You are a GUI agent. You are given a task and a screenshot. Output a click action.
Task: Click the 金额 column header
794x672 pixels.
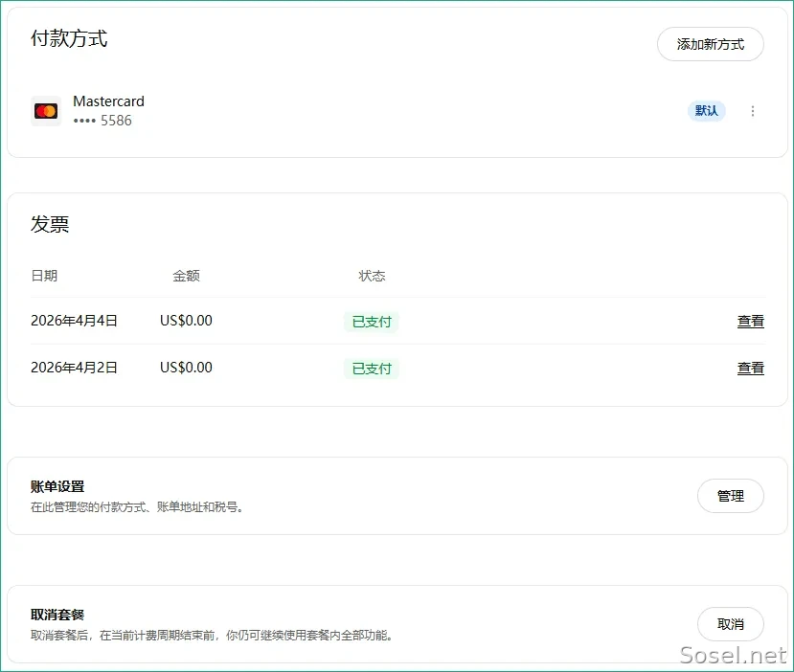(186, 276)
